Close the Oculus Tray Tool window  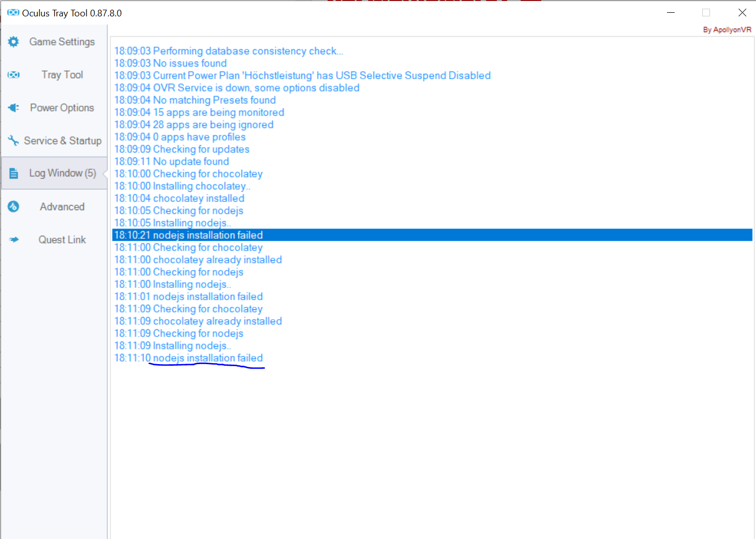[742, 13]
